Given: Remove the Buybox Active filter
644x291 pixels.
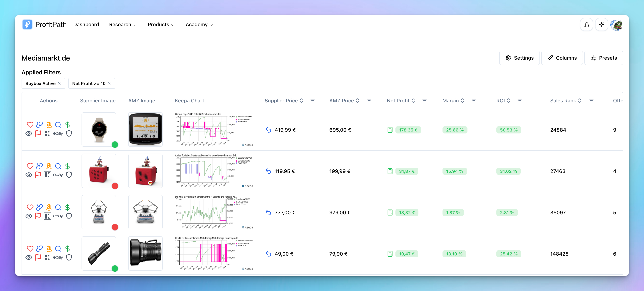Looking at the screenshot, I should coord(59,84).
